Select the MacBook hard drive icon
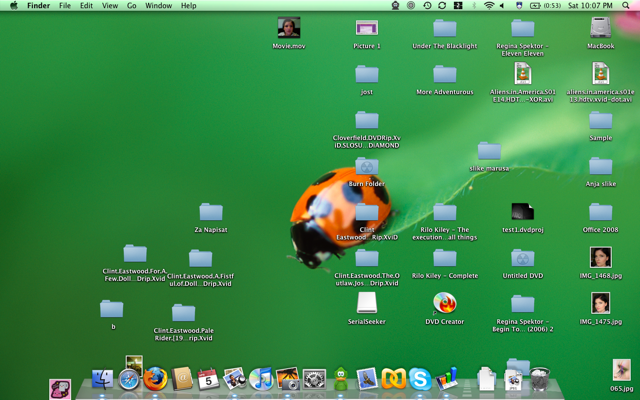 (x=600, y=28)
